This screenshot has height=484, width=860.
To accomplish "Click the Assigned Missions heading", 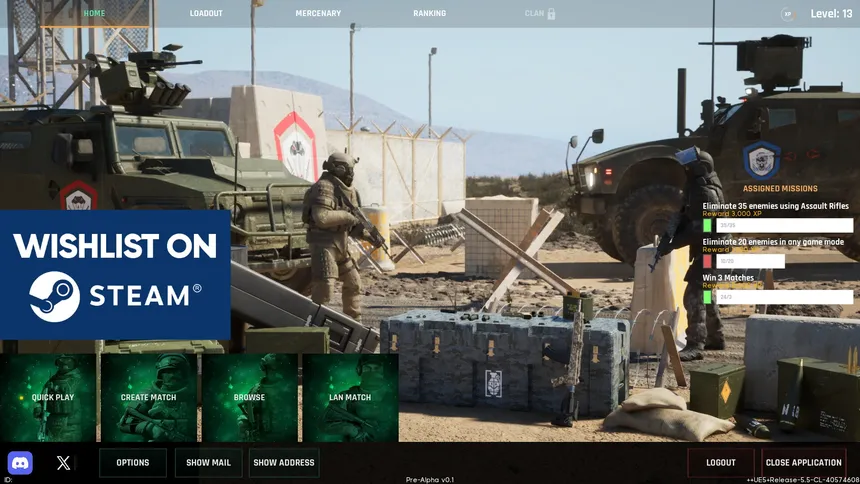I will coord(780,189).
